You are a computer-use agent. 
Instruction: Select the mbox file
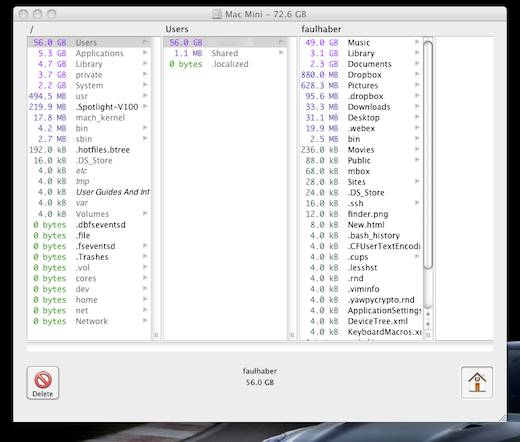361,171
